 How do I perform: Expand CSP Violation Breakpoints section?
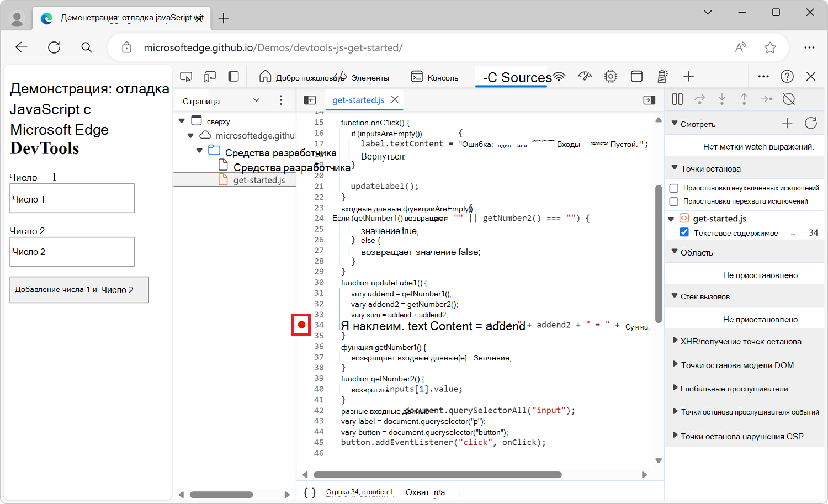675,435
